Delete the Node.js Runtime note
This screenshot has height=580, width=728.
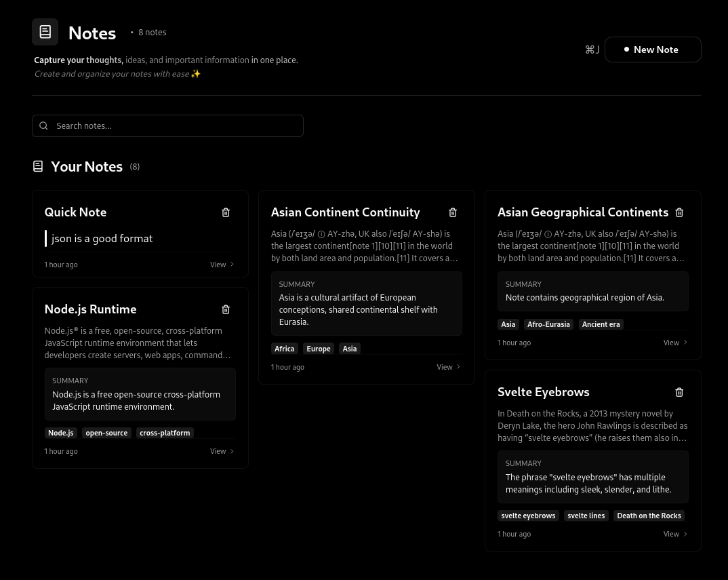(226, 309)
